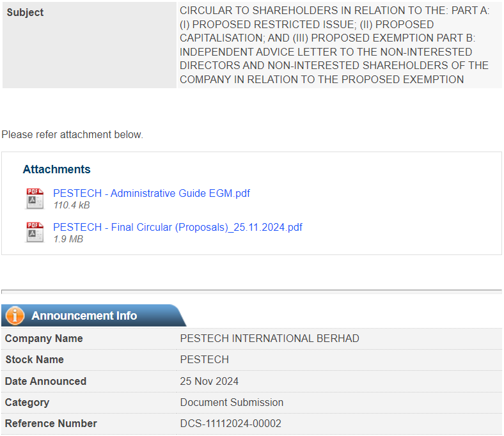Click the circular subject description text
Screen dimensions: 504x436
[335, 45]
